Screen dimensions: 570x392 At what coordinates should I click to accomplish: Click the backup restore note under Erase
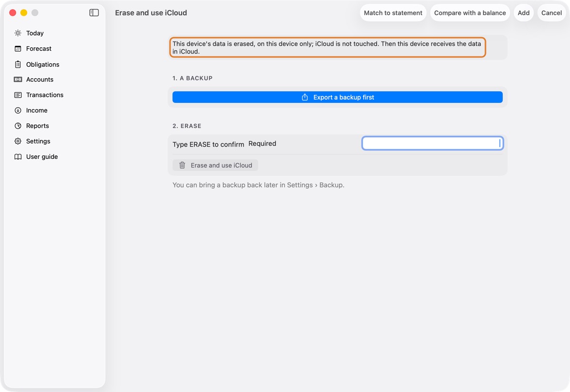click(258, 185)
